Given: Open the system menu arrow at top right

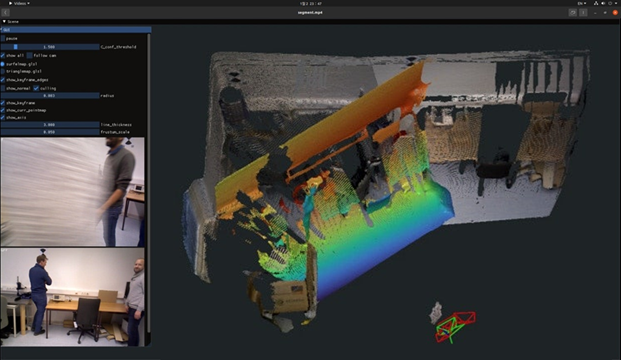Looking at the screenshot, I should coord(617,3).
